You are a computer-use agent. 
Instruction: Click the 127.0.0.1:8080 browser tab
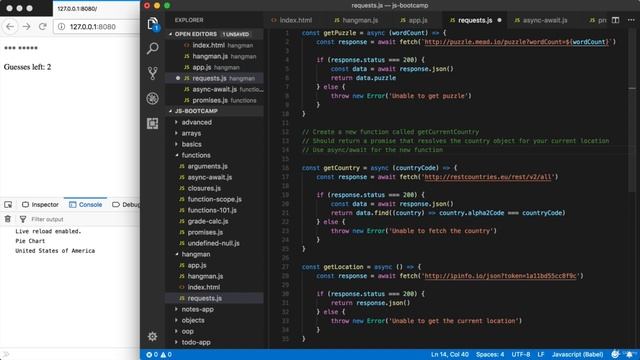click(96, 8)
